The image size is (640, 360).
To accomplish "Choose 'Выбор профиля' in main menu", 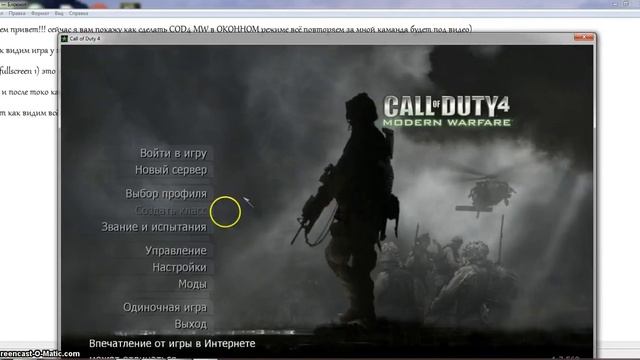I will click(x=166, y=193).
